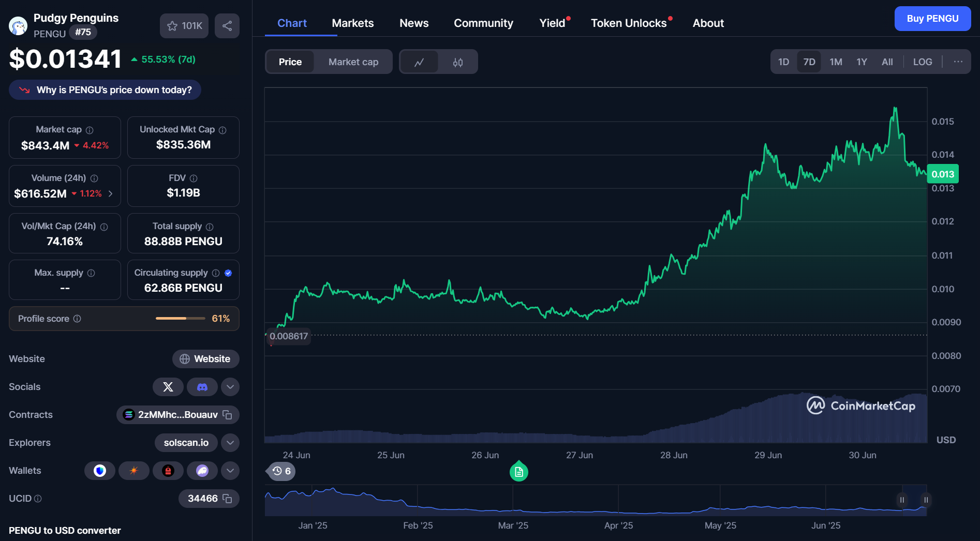Show Total supply info icon
980x541 pixels.
point(210,227)
